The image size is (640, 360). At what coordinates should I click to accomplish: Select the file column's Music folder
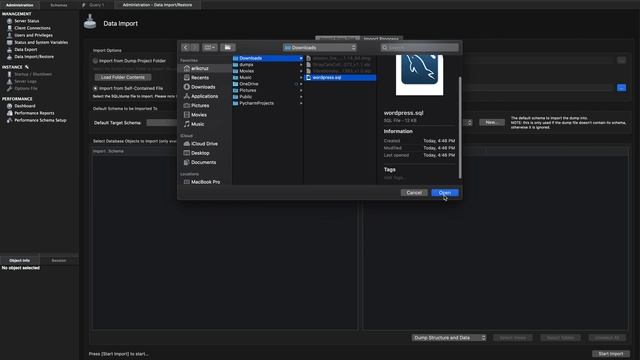pos(268,78)
